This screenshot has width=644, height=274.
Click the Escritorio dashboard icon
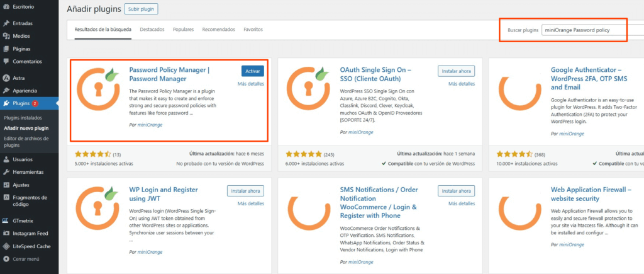pos(6,7)
